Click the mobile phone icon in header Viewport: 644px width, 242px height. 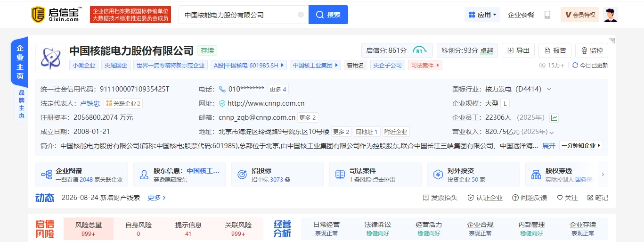[x=547, y=15]
